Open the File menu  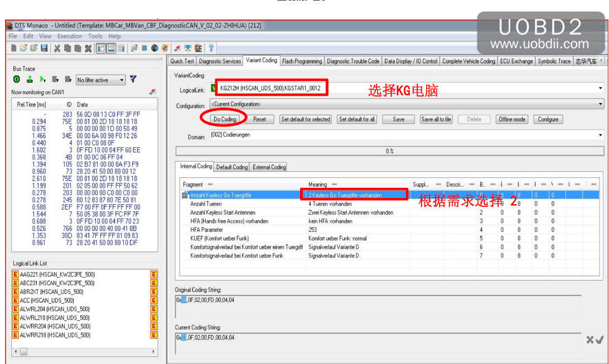coord(13,36)
